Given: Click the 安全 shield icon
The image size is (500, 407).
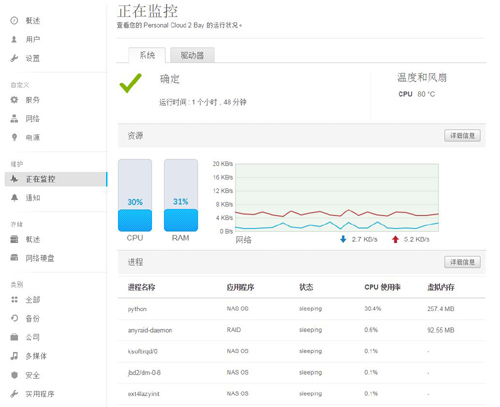Looking at the screenshot, I should 14,375.
